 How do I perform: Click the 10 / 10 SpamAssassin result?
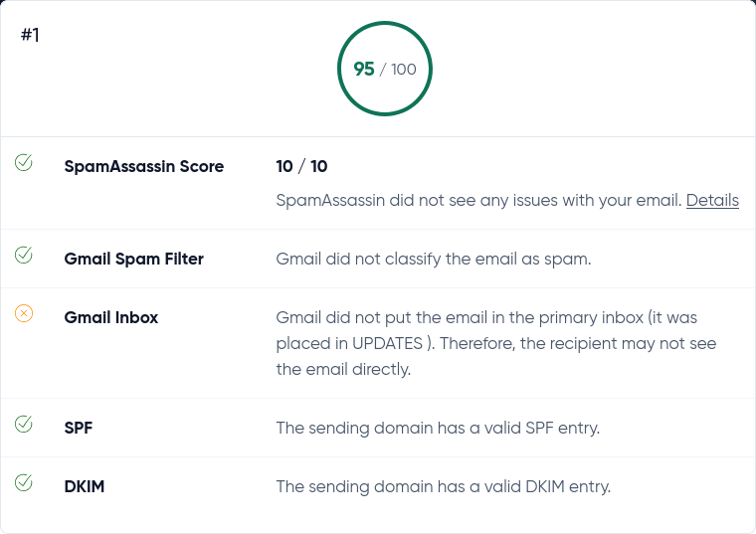(301, 166)
